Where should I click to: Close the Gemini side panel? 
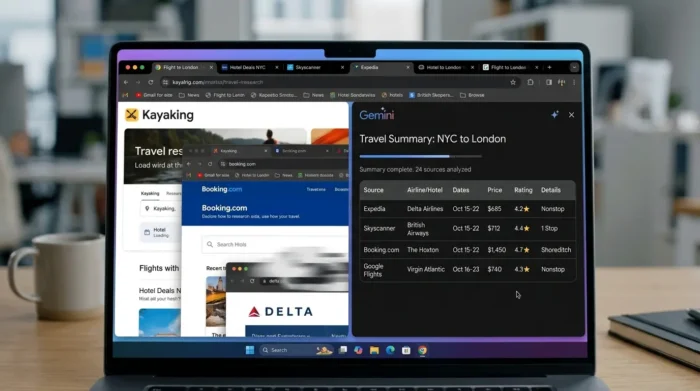pos(571,115)
